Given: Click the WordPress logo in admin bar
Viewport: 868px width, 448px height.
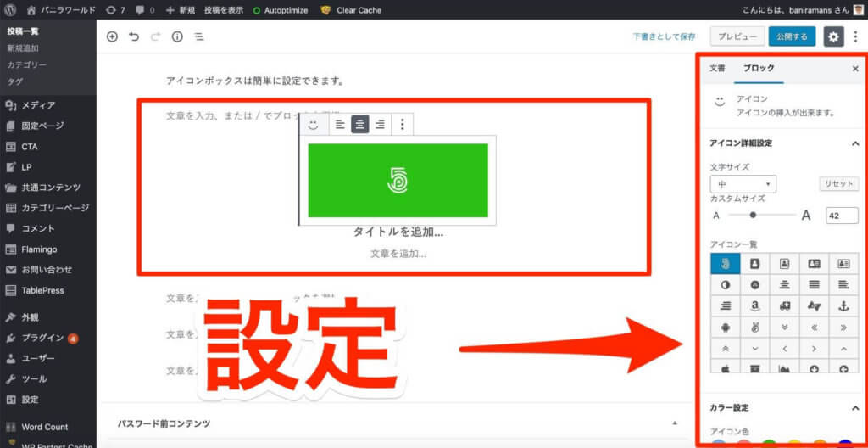Looking at the screenshot, I should click(x=9, y=10).
